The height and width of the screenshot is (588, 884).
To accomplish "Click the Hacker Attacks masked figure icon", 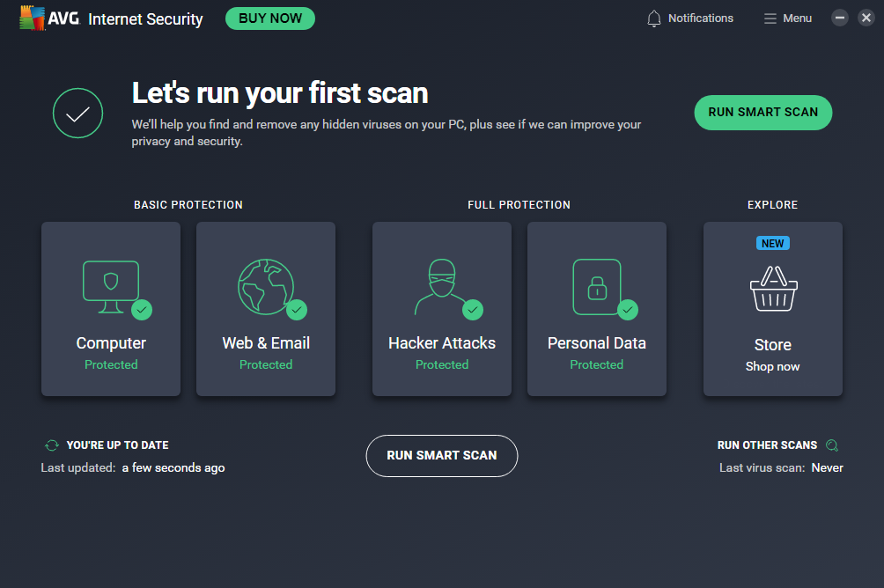I will [441, 286].
